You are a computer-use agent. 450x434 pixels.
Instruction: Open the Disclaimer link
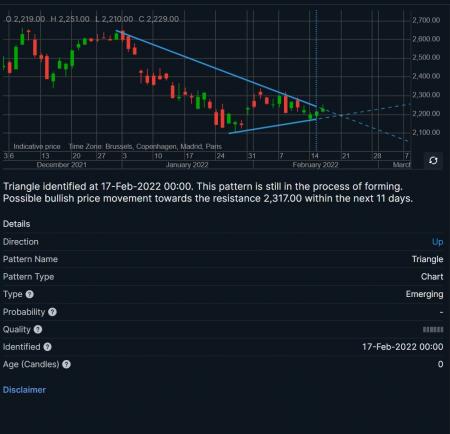click(x=24, y=390)
